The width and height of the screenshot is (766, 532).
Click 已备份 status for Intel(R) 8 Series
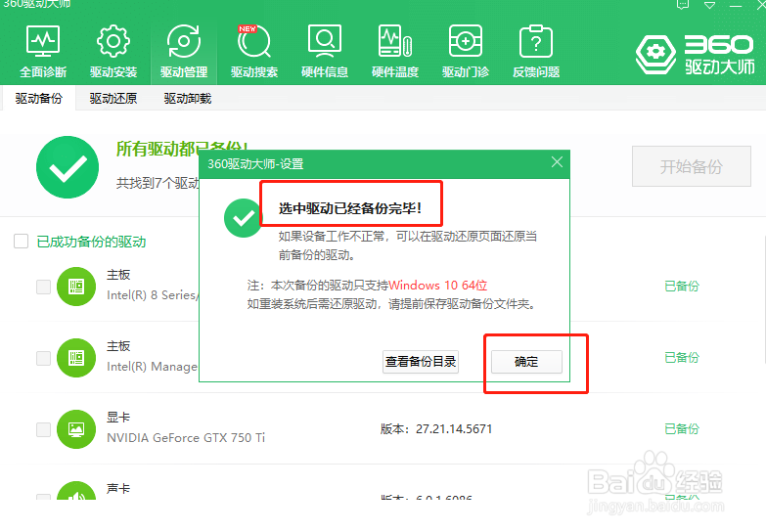pyautogui.click(x=682, y=287)
